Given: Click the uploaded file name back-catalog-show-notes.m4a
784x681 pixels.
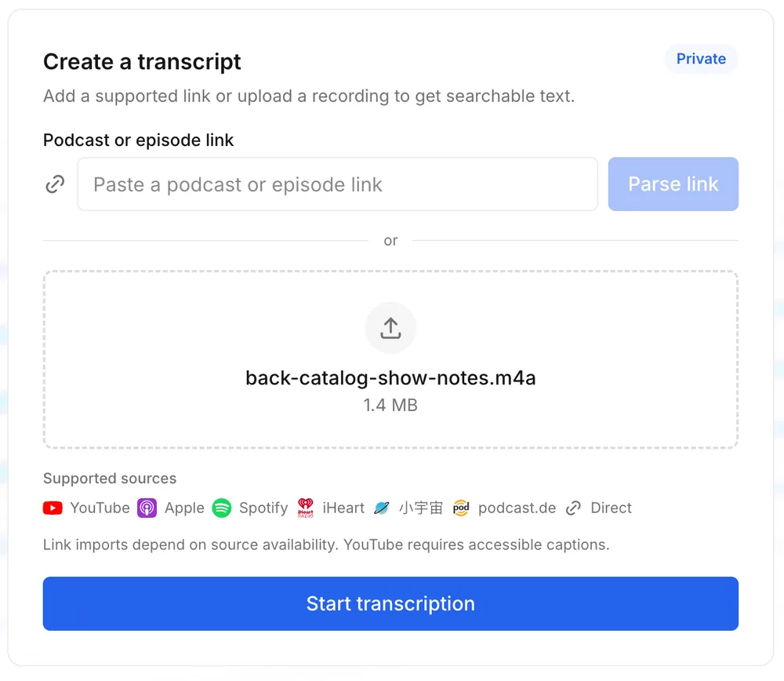Looking at the screenshot, I should click(x=390, y=378).
